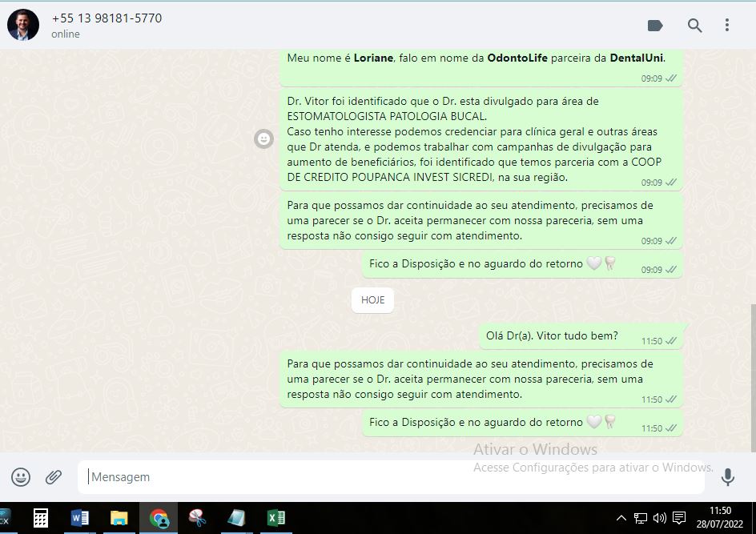The image size is (756, 534).
Task: Click the 11:50 'Para que possamos dar continuidade' message
Action: (x=481, y=379)
